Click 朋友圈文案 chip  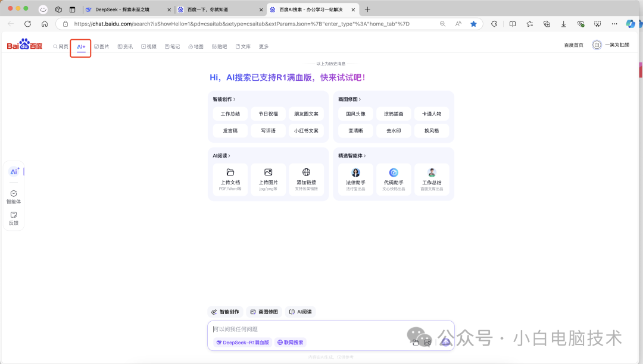click(307, 114)
